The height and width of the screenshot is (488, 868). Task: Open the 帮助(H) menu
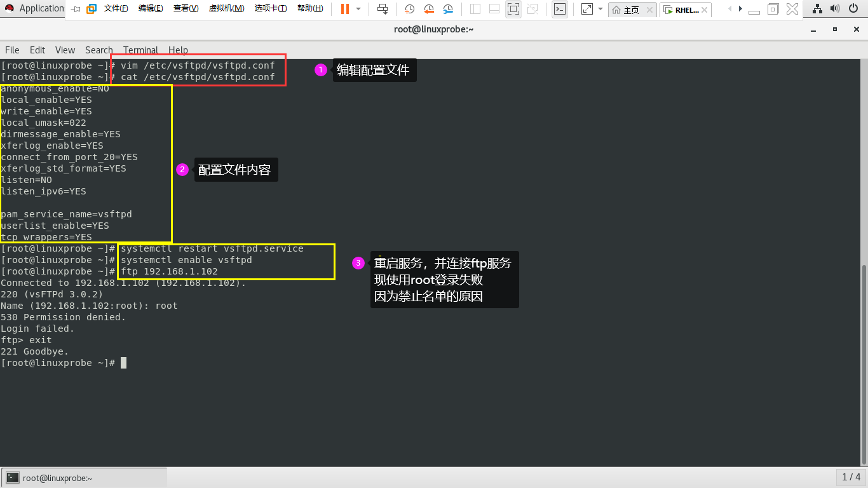pos(310,9)
